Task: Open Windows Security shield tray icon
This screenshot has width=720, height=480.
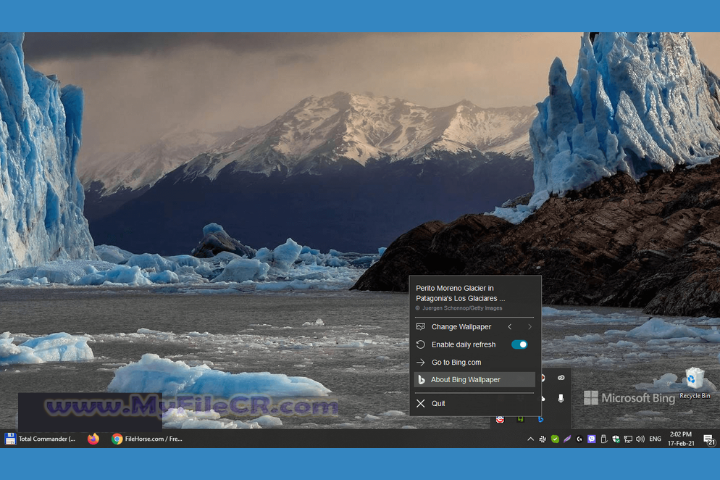Action: [616, 439]
